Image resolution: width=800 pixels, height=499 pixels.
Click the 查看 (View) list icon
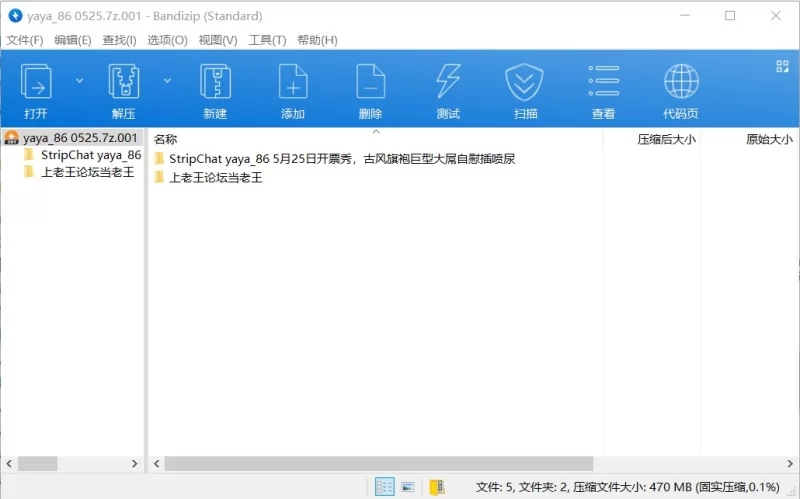click(604, 82)
